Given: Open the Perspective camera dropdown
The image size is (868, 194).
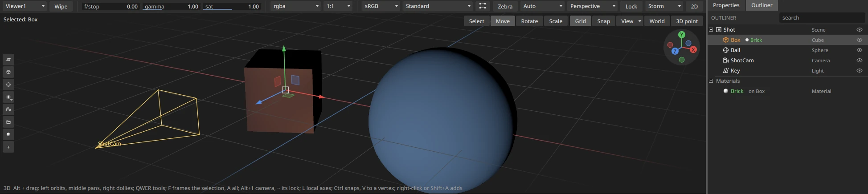Looking at the screenshot, I should click(592, 6).
